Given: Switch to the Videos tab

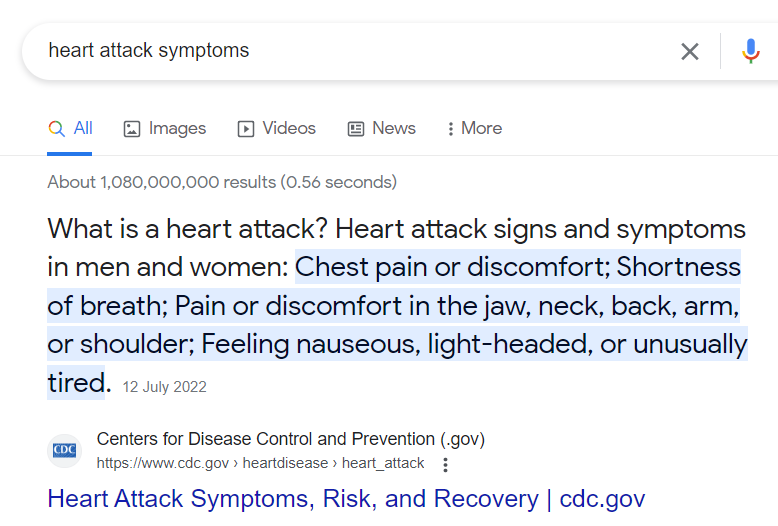Looking at the screenshot, I should (x=289, y=129).
